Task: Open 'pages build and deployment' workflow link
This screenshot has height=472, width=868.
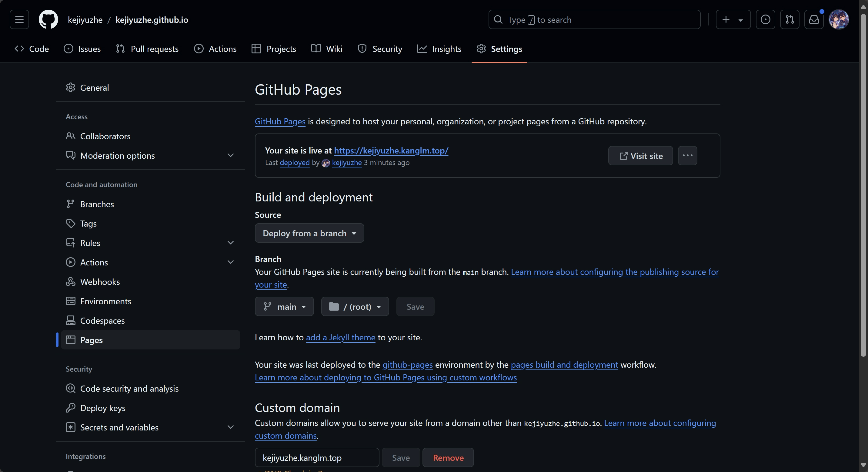Action: (564, 365)
